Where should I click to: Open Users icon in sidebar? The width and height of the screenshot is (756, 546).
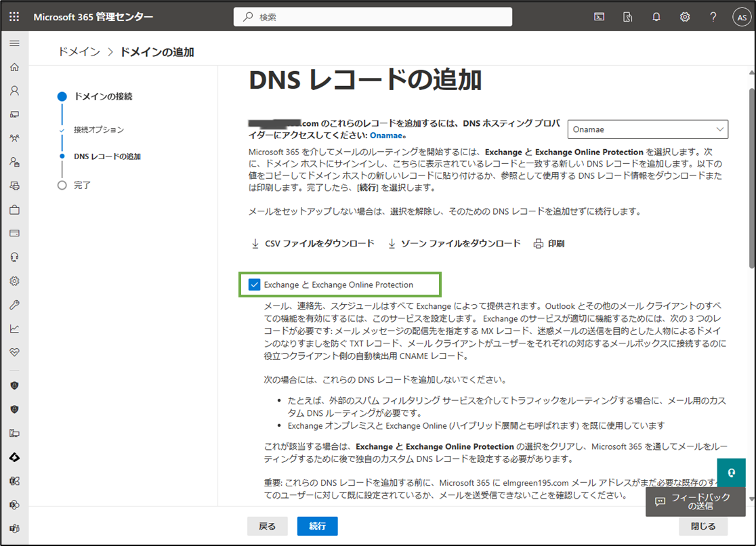[x=14, y=91]
